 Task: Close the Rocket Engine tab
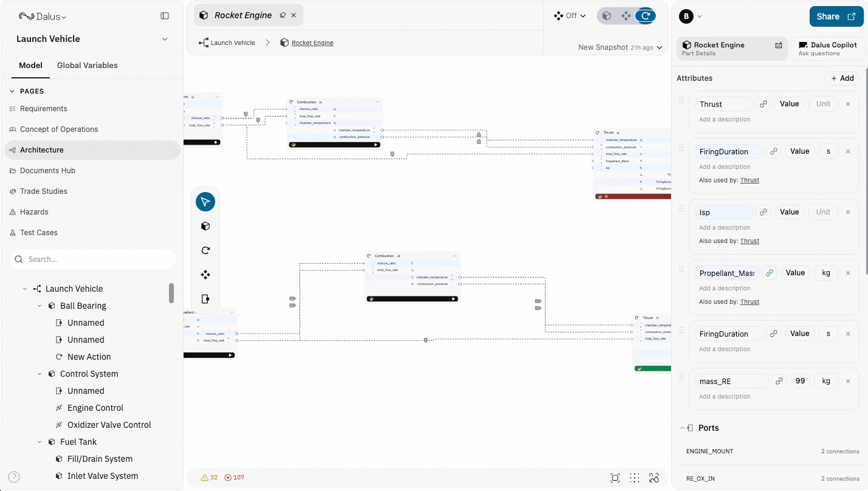pos(294,15)
